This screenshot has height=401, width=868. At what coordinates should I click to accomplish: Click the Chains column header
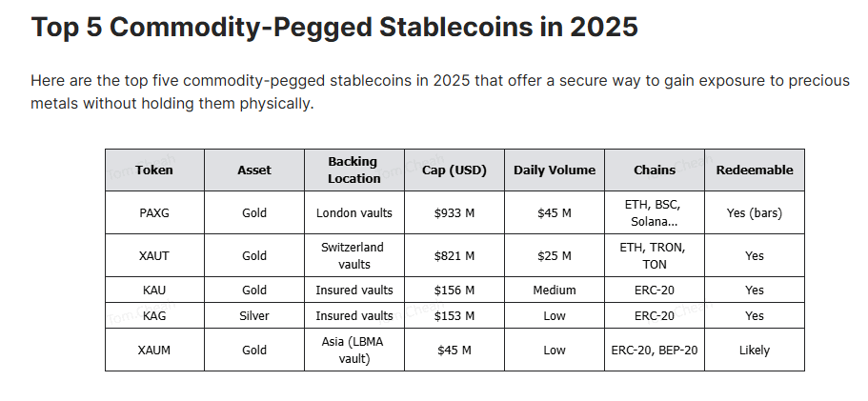pyautogui.click(x=655, y=170)
